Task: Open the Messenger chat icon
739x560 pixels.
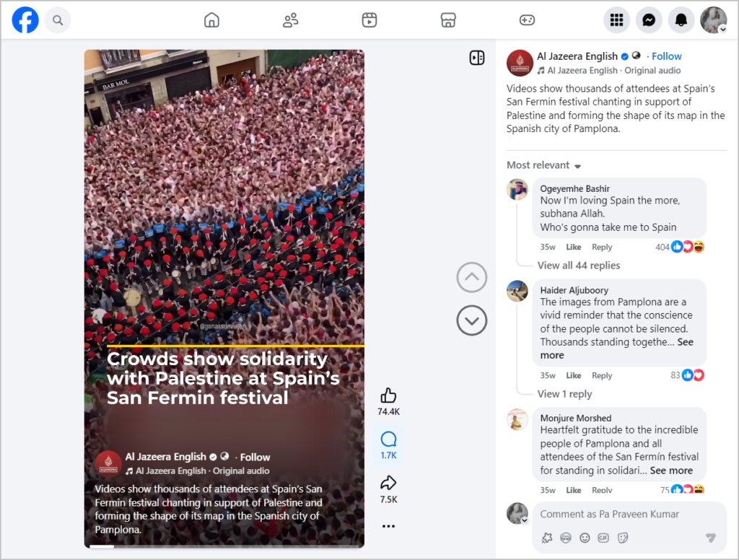Action: pyautogui.click(x=649, y=20)
